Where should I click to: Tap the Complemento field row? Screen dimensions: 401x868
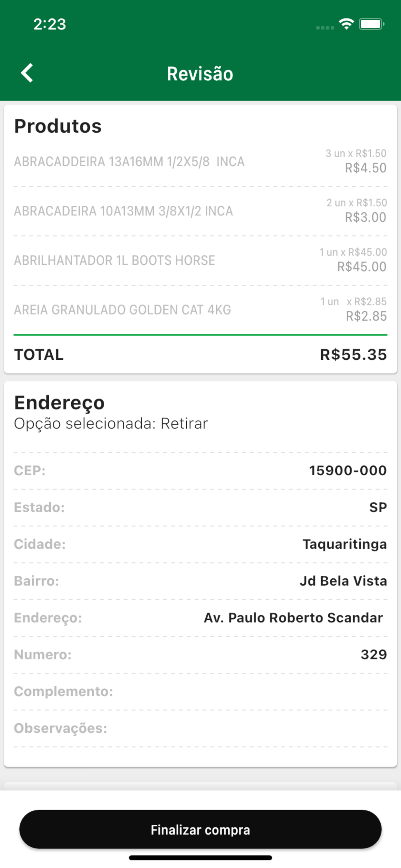point(200,691)
